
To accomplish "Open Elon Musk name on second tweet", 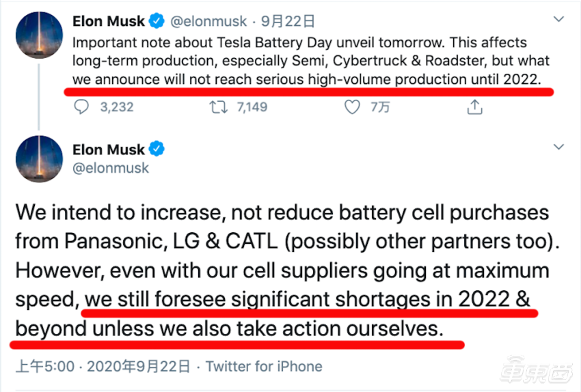I will [x=109, y=150].
